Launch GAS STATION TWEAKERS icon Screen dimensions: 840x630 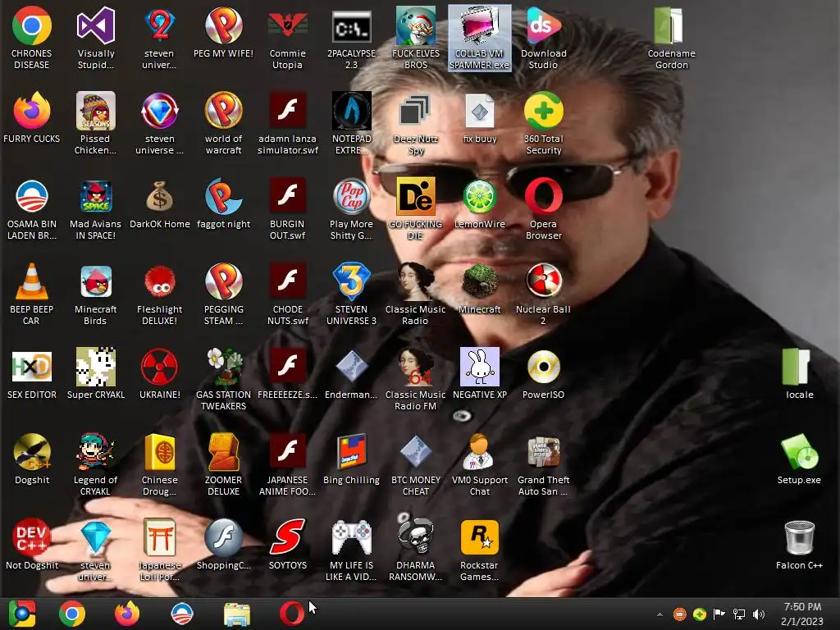click(223, 367)
